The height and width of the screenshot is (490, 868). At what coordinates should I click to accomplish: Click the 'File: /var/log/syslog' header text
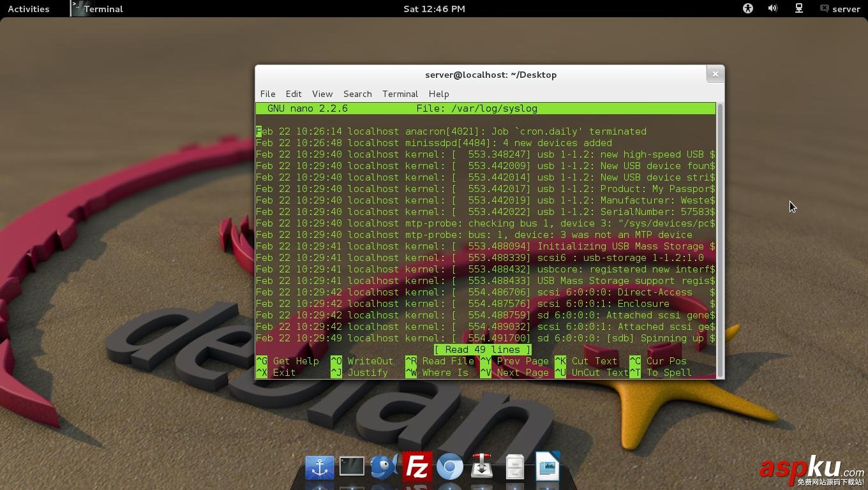(477, 108)
